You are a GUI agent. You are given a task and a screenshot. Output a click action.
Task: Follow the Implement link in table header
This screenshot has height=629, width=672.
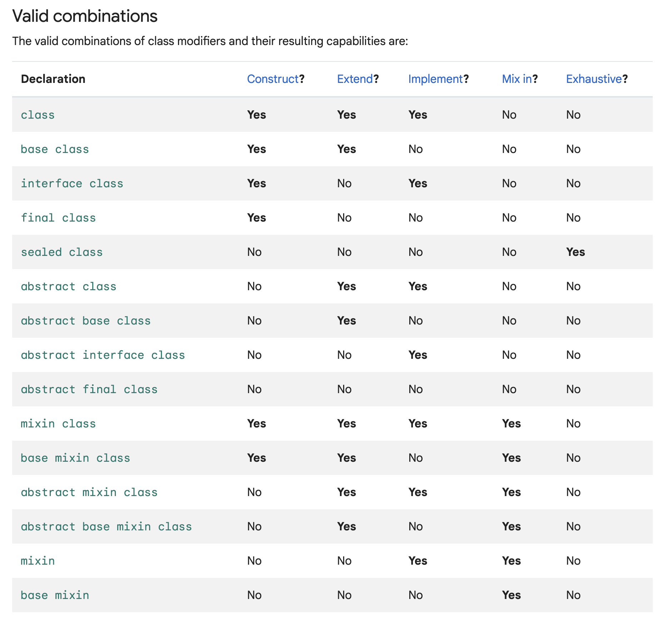pyautogui.click(x=435, y=79)
